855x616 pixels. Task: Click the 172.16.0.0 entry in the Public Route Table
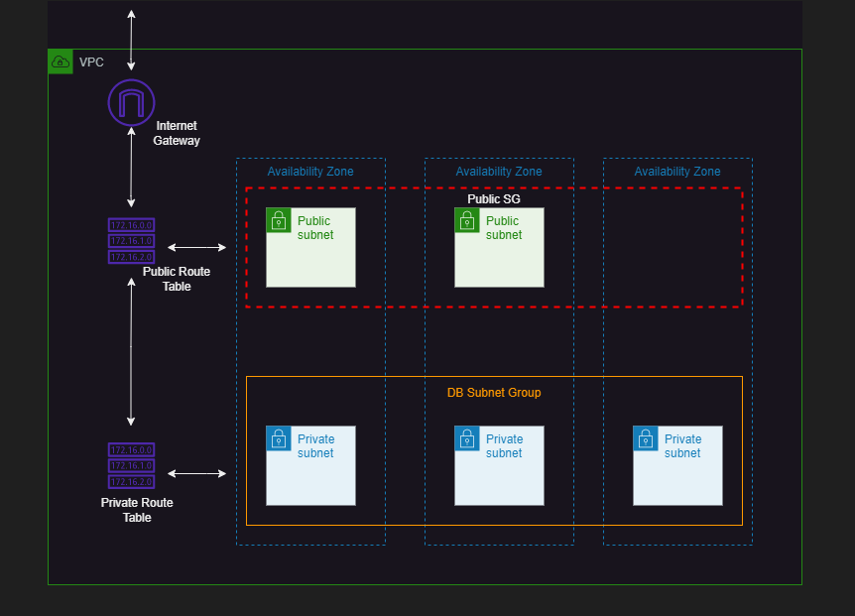click(130, 225)
